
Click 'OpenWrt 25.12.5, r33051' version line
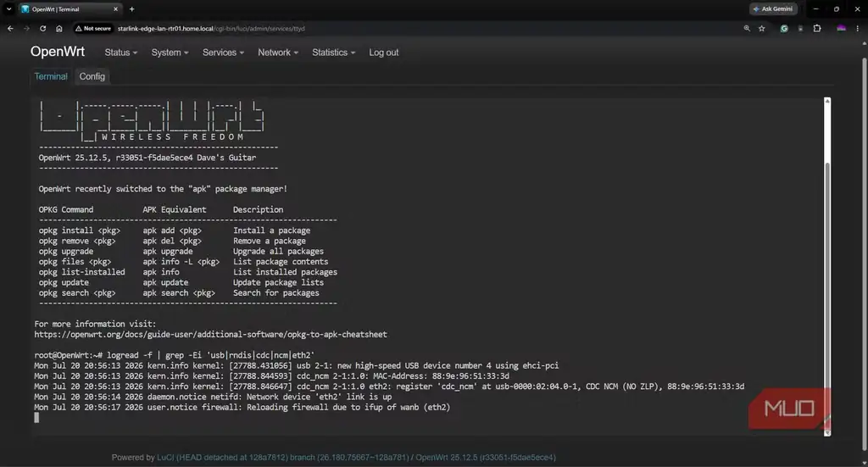pyautogui.click(x=147, y=158)
